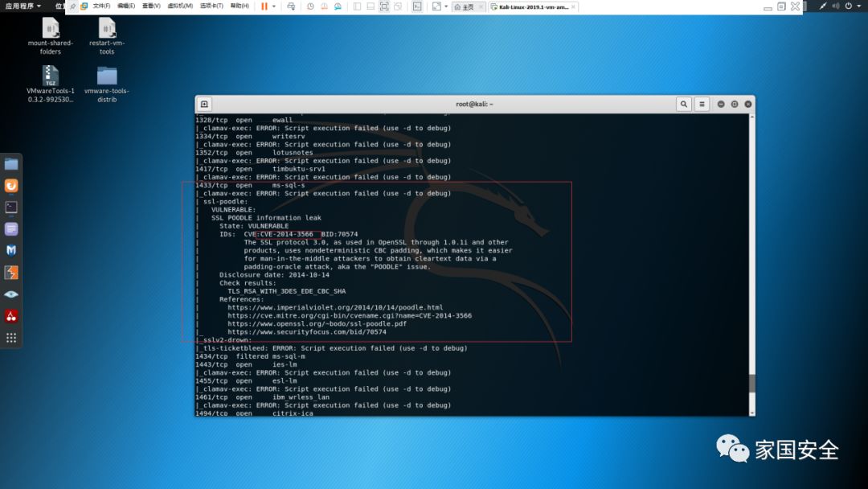Open the text notes icon in the dock
868x489 pixels.
[x=11, y=228]
